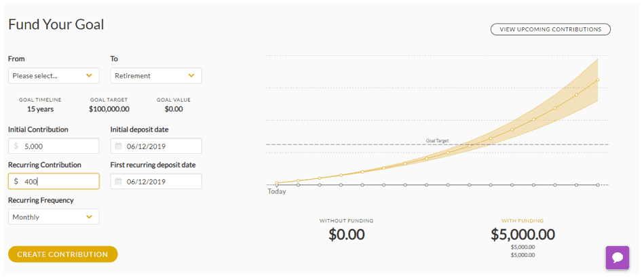Click the last yellow projection point on chart
This screenshot has height=278, width=644.
[x=598, y=80]
